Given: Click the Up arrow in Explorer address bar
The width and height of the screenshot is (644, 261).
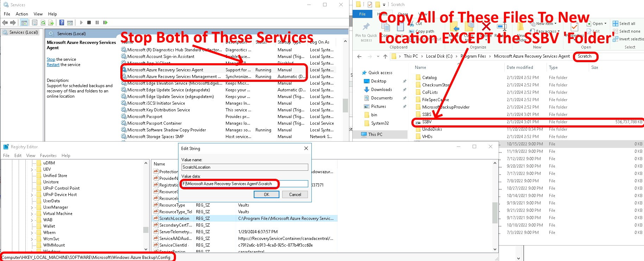Looking at the screenshot, I should coord(385,56).
